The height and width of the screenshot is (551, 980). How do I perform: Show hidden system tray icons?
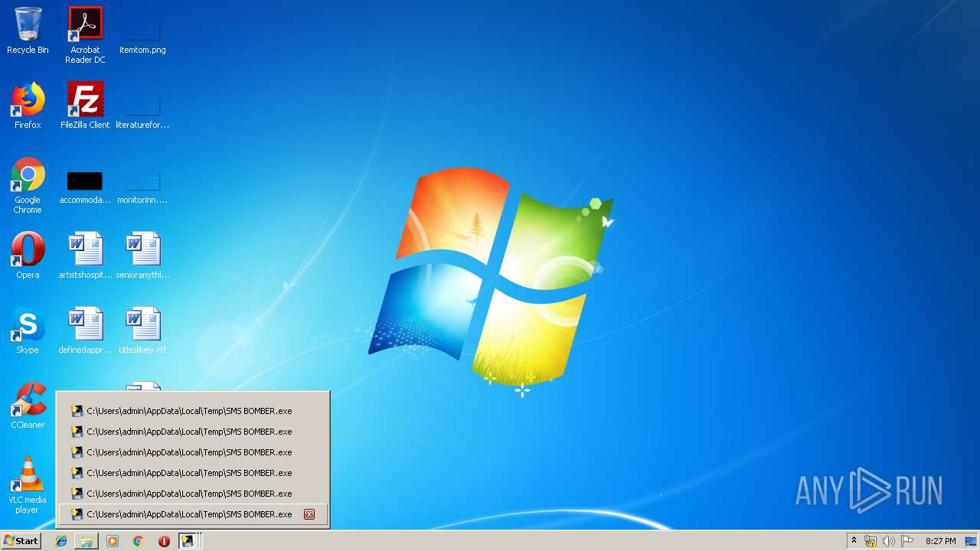[x=854, y=541]
